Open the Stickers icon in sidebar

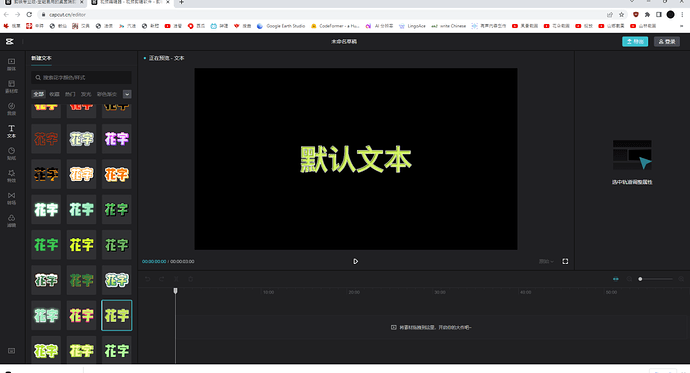click(x=11, y=154)
